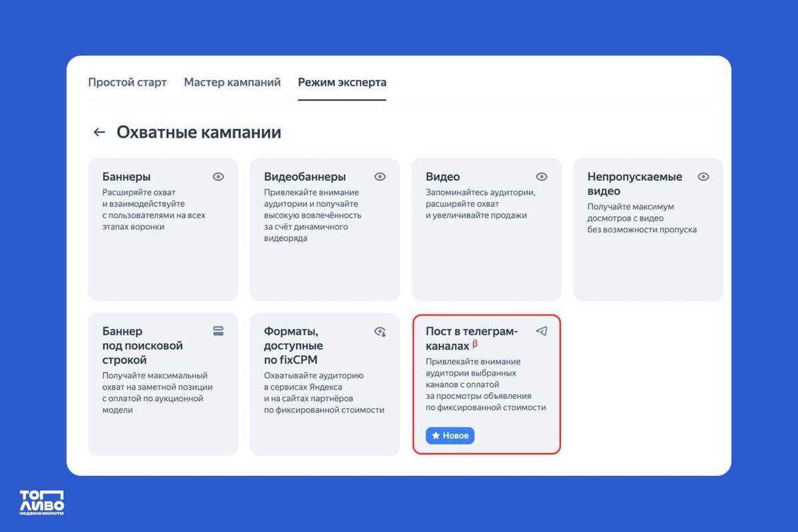Image resolution: width=798 pixels, height=532 pixels.
Task: Click the eye icon on Видеобаннеры card
Action: coord(380,177)
